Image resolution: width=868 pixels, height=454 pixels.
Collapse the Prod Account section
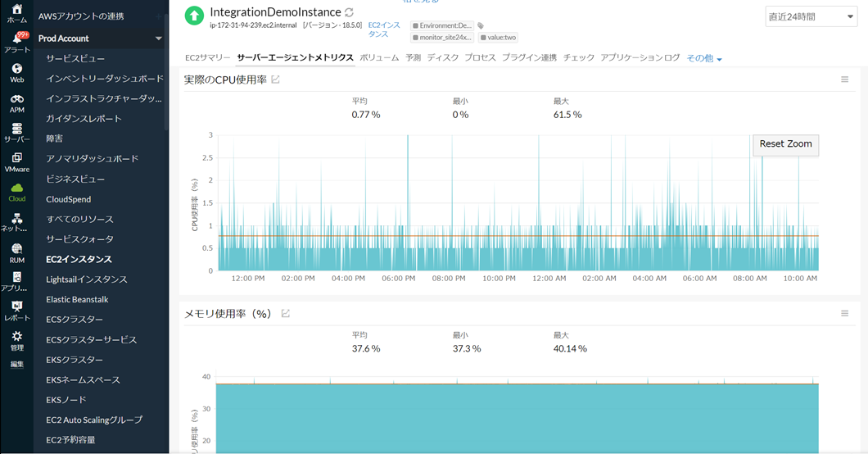[x=158, y=39]
